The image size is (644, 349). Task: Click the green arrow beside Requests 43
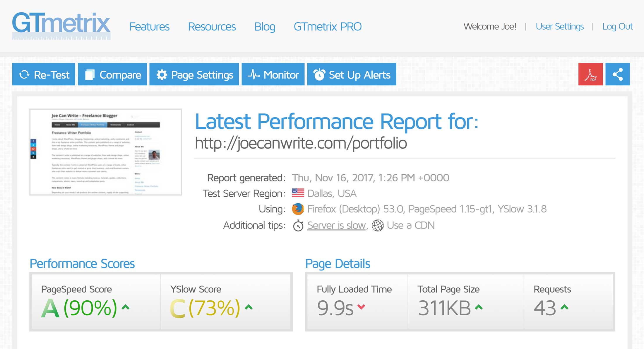click(564, 307)
